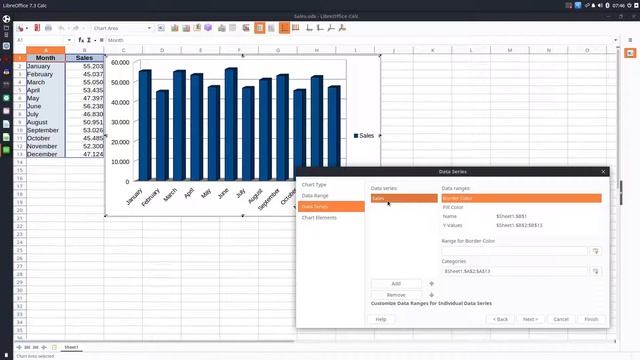Click the Formula equals icon in the formula bar
The image size is (640, 360).
tap(101, 40)
